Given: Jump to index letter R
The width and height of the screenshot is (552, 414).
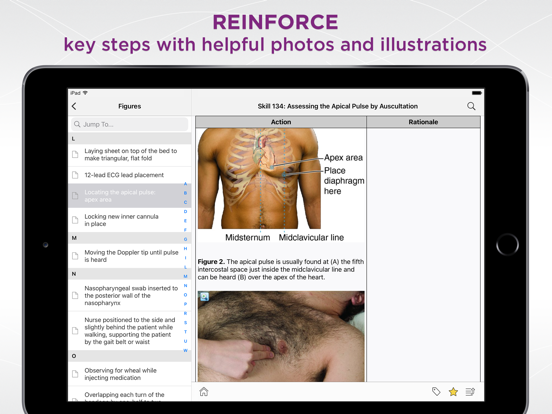Looking at the screenshot, I should 186,313.
